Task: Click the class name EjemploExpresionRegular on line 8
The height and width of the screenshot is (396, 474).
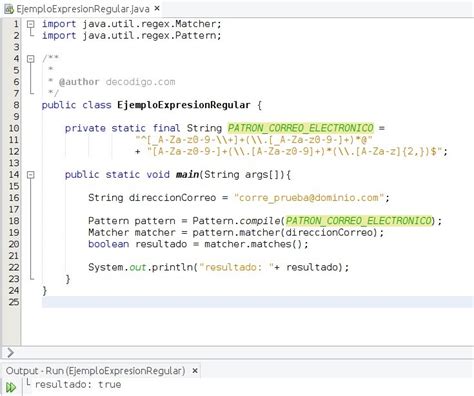Action: 183,105
